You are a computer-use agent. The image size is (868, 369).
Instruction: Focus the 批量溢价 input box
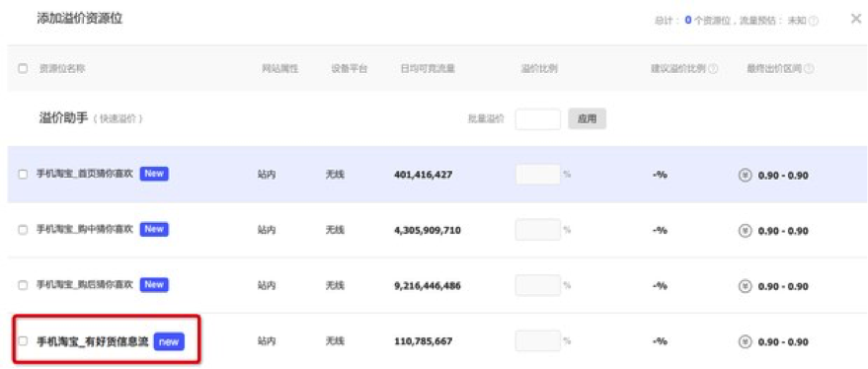[x=538, y=119]
